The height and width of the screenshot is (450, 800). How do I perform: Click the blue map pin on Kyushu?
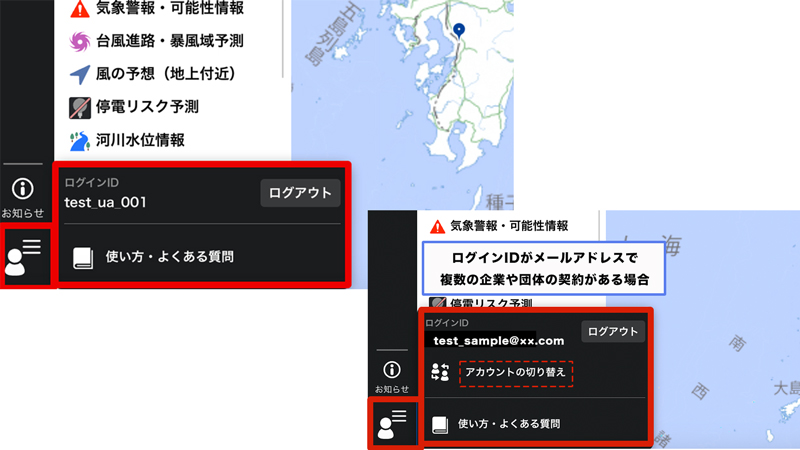[459, 30]
